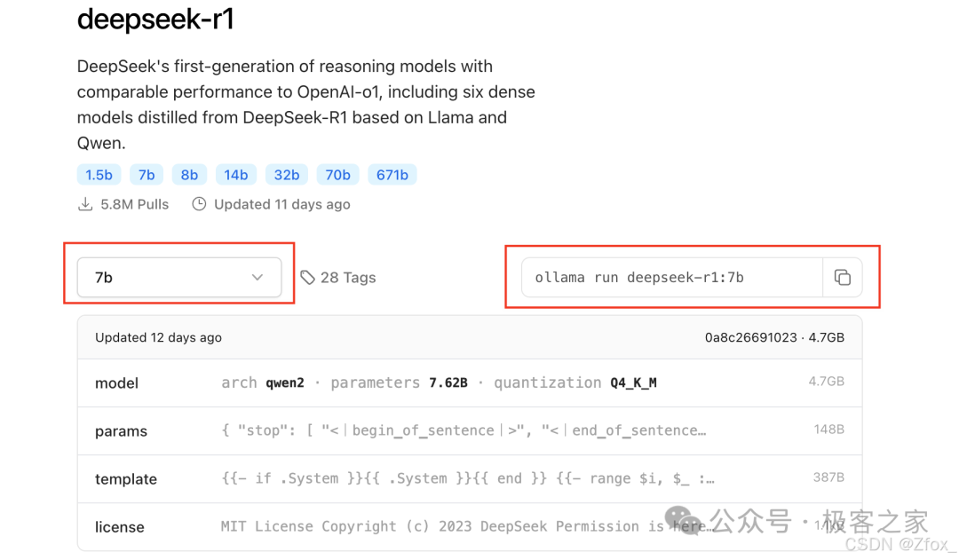
Task: Click the clock icon beside Updated 11 days ago
Action: 199,204
